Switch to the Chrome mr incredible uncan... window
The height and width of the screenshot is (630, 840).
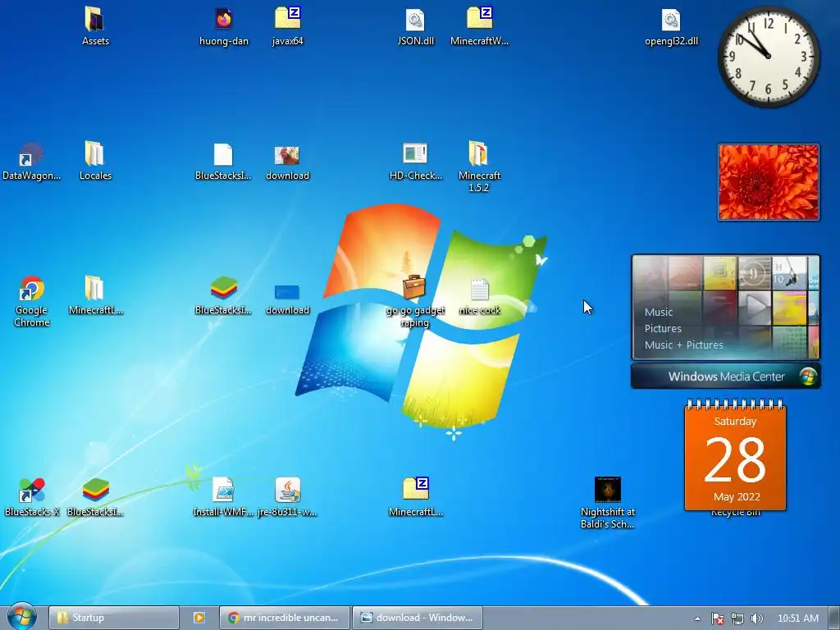[285, 618]
